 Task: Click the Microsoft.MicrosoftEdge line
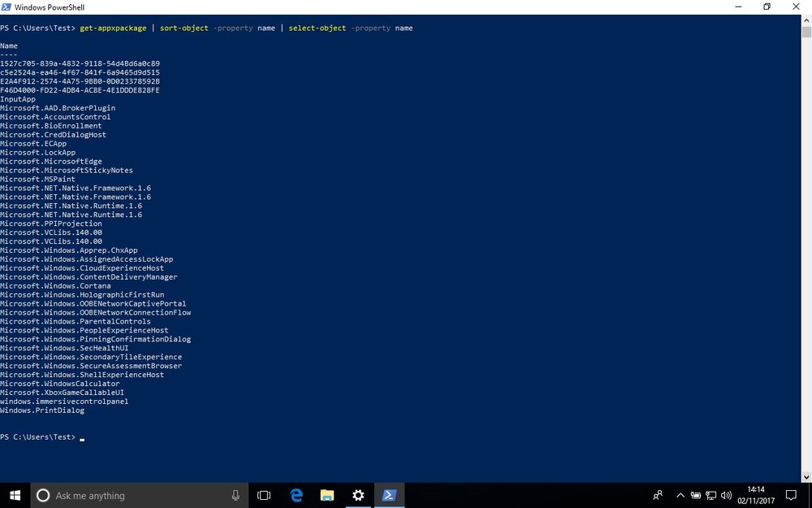(x=50, y=161)
